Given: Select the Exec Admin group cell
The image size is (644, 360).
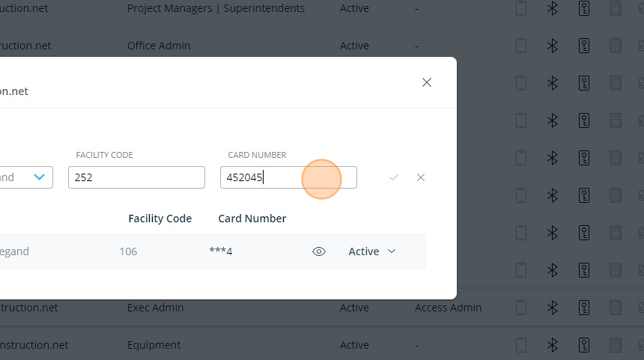Looking at the screenshot, I should pos(155,308).
